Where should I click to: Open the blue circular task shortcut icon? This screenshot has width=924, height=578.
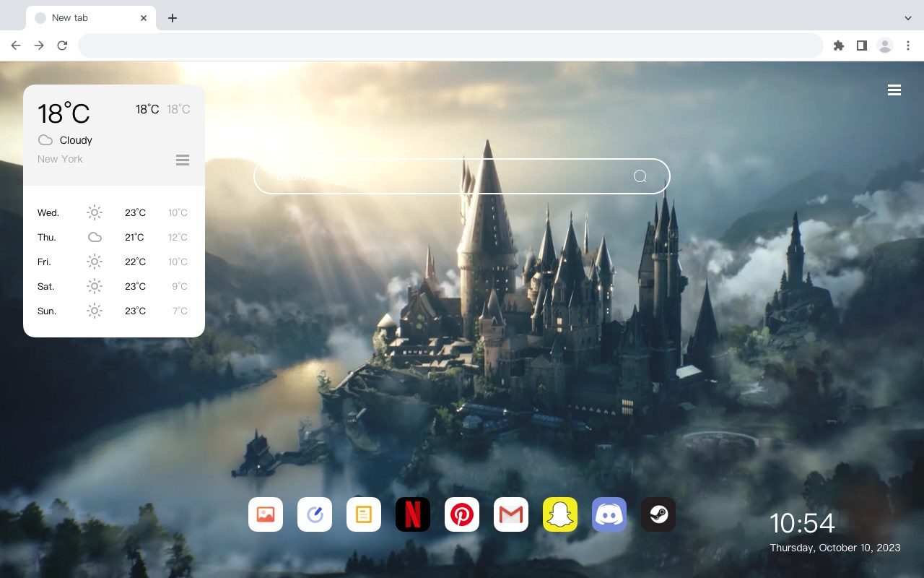(315, 514)
